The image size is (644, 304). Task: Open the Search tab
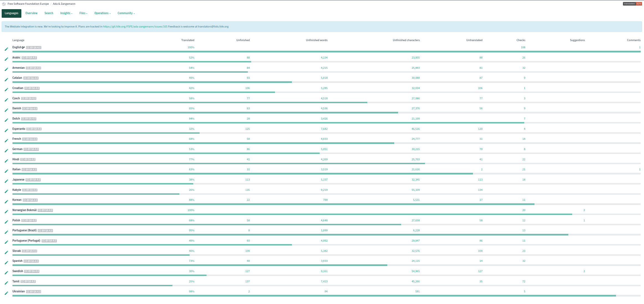pos(49,13)
